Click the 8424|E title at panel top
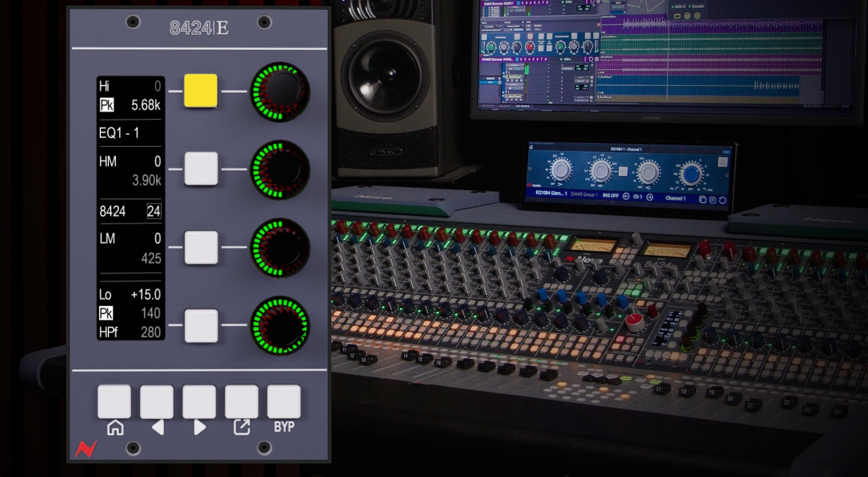 [199, 28]
